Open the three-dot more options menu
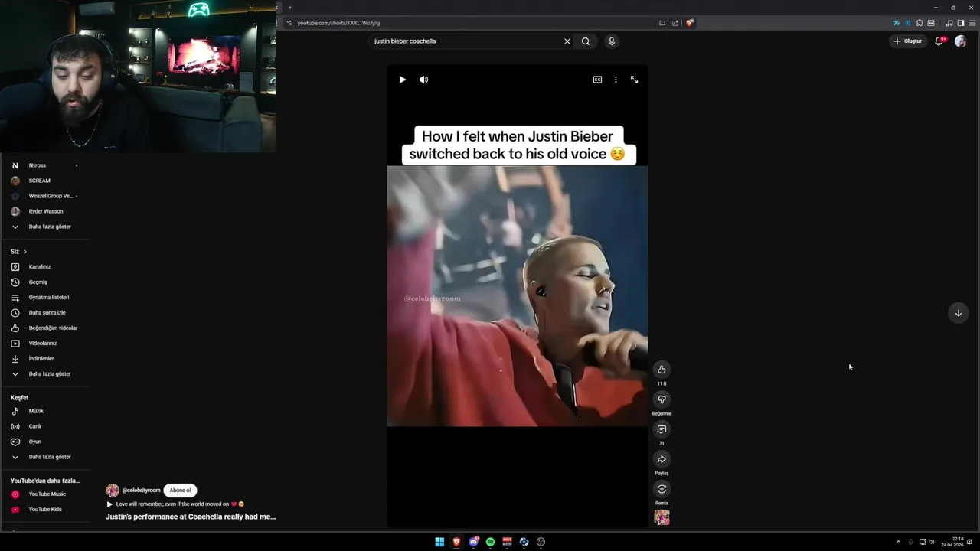 coord(616,80)
